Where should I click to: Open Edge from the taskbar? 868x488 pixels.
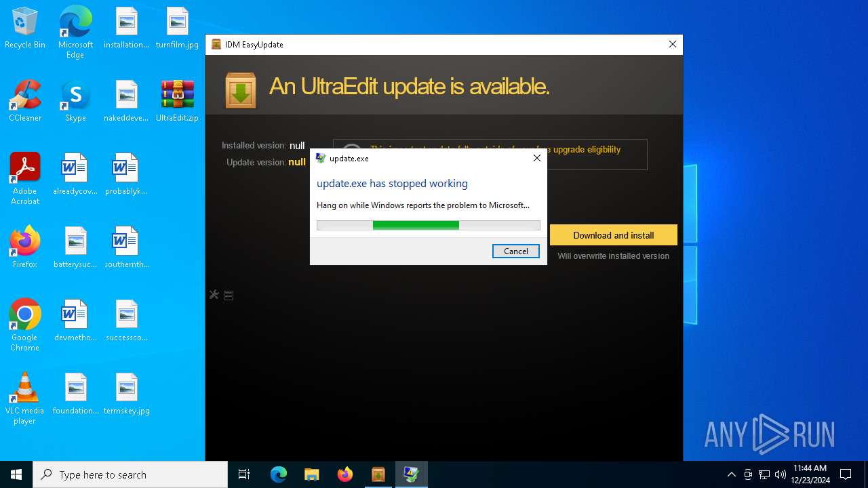point(279,474)
